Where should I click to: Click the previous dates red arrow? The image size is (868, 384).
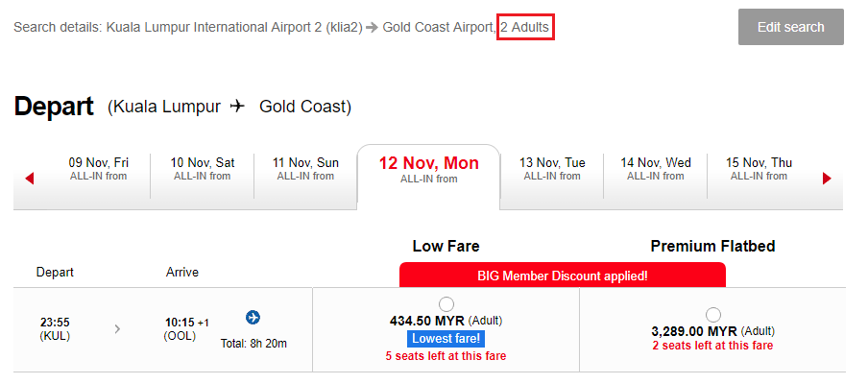pyautogui.click(x=30, y=179)
